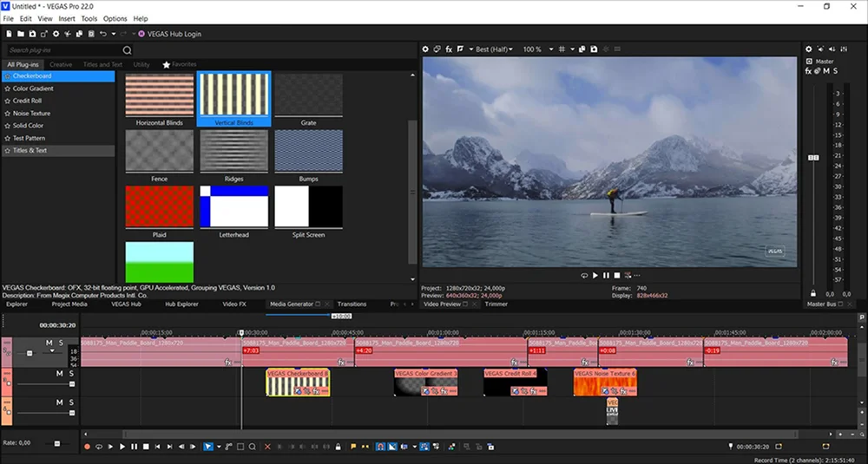
Task: Click the red Delete X icon
Action: pyautogui.click(x=267, y=447)
